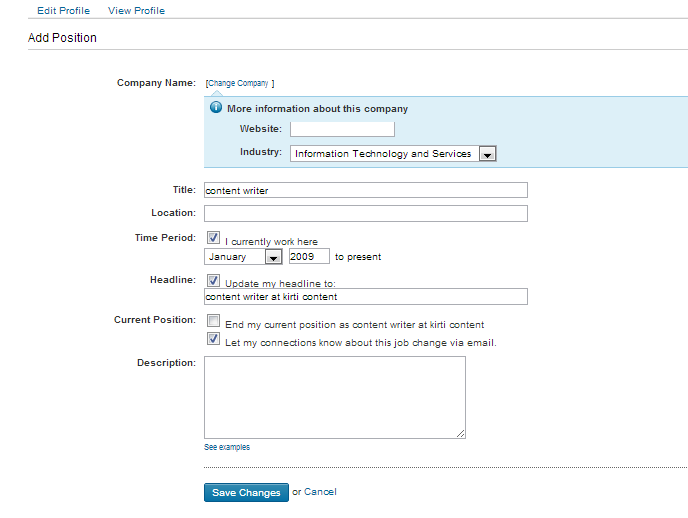Open the Industry dropdown list

tap(393, 154)
